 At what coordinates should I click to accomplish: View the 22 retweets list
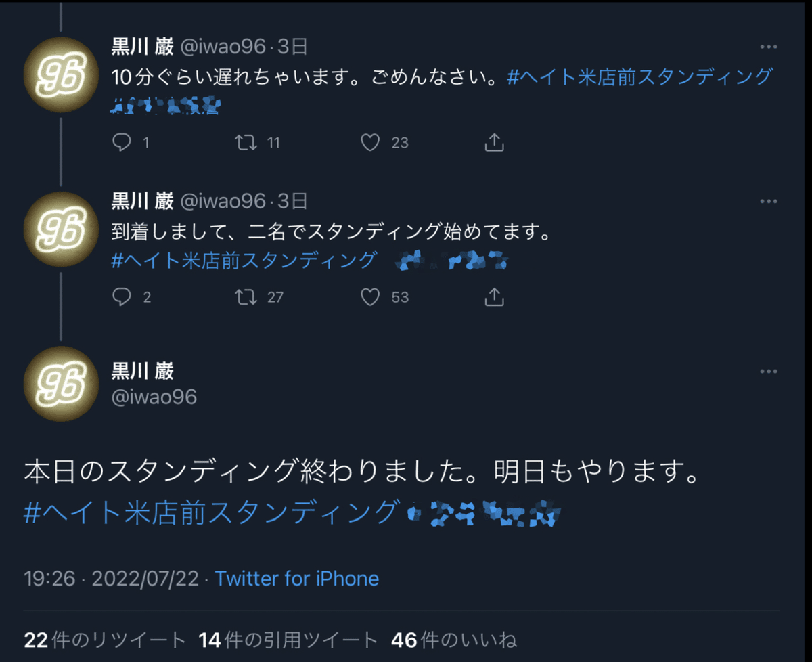pos(104,640)
